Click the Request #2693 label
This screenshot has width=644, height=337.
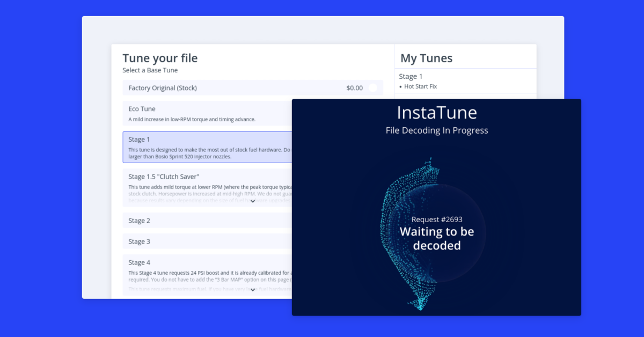click(x=437, y=219)
